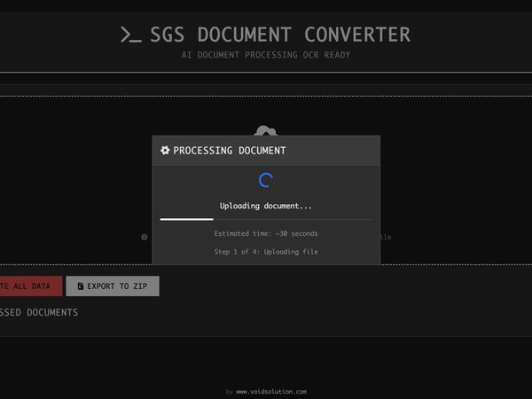This screenshot has height=399, width=532.
Task: Click the 'Uploading document...' status text
Action: [266, 206]
